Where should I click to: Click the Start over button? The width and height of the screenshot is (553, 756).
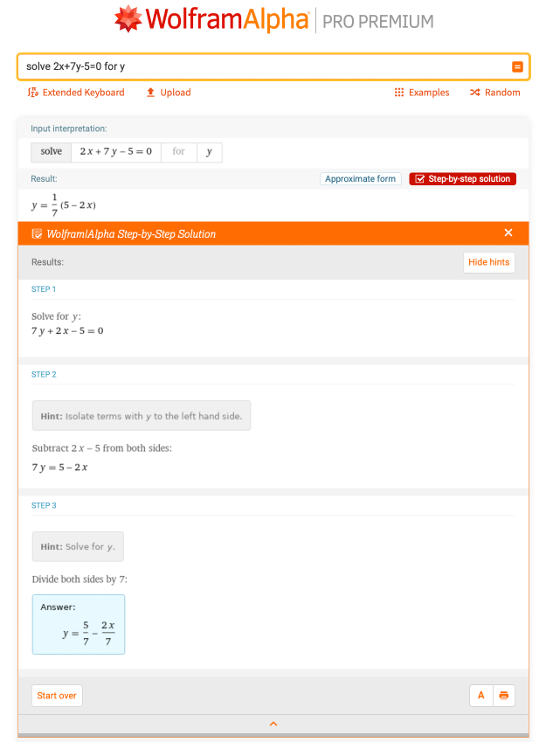[x=57, y=696]
